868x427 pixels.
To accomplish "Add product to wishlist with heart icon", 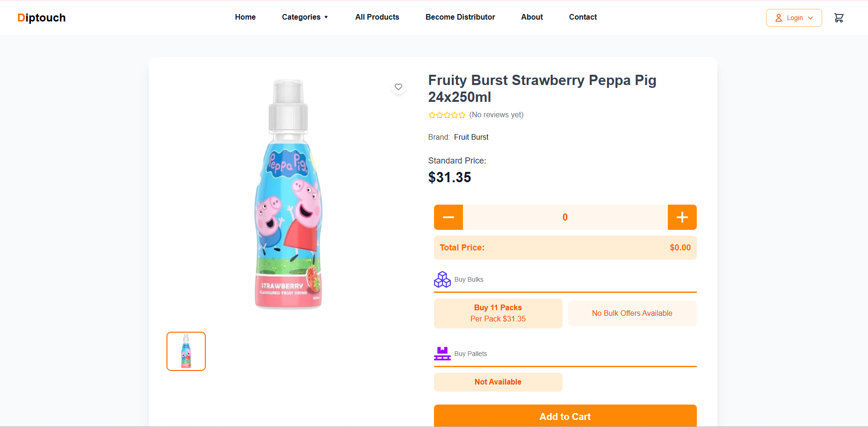I will 398,87.
